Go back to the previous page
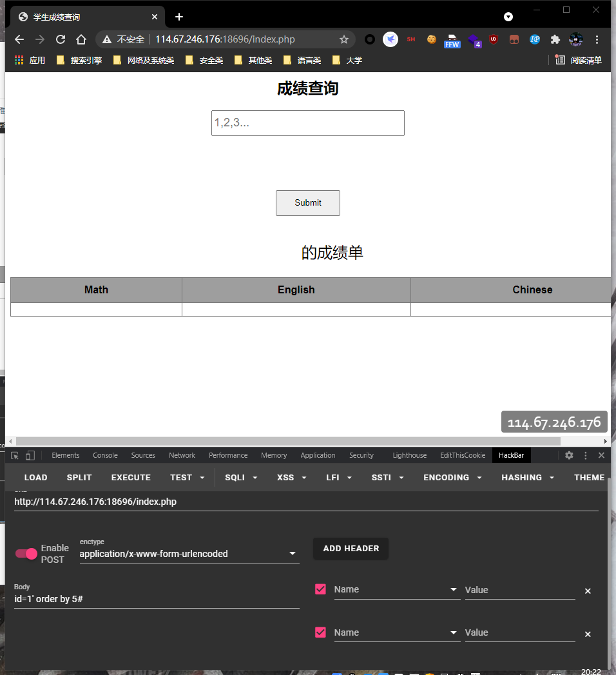The width and height of the screenshot is (616, 675). click(19, 39)
